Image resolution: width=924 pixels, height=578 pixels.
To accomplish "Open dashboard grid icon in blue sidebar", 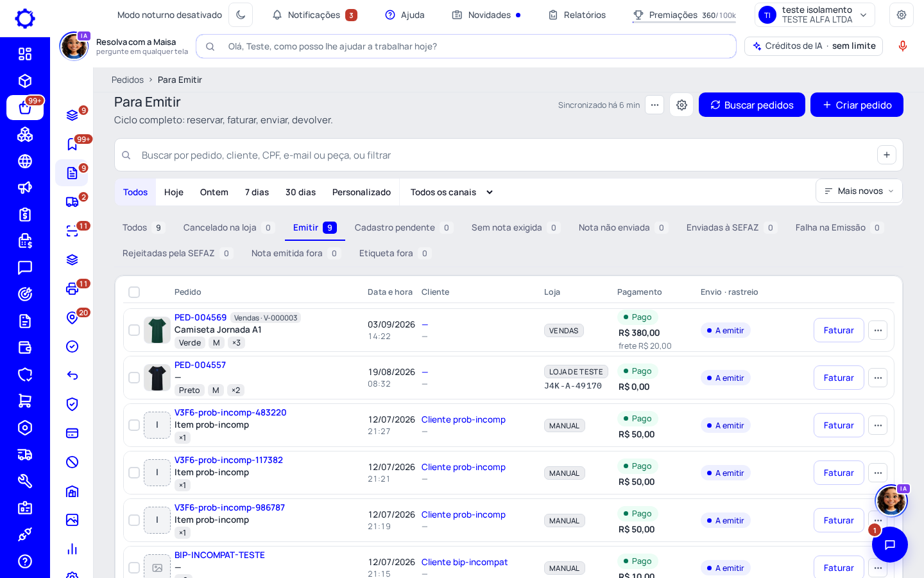I will click(x=25, y=54).
